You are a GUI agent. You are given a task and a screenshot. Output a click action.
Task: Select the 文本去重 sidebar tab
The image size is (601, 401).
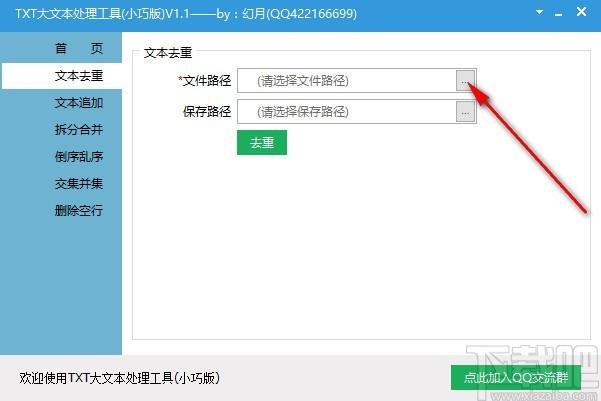[61, 76]
